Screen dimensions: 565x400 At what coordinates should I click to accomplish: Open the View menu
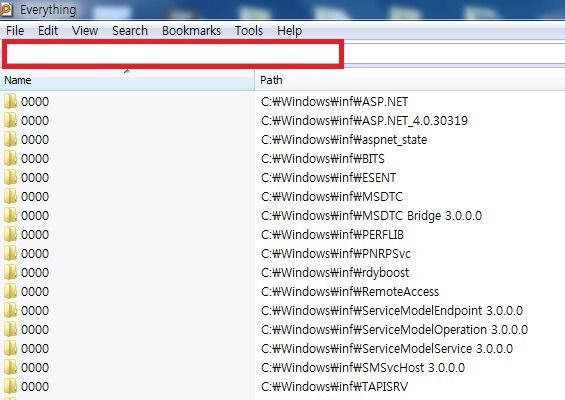point(85,31)
